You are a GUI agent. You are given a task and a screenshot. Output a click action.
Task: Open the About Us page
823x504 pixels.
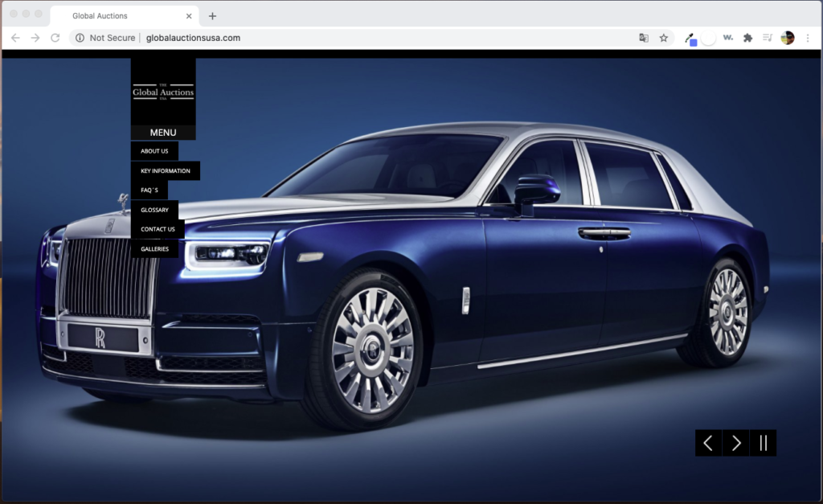[154, 151]
